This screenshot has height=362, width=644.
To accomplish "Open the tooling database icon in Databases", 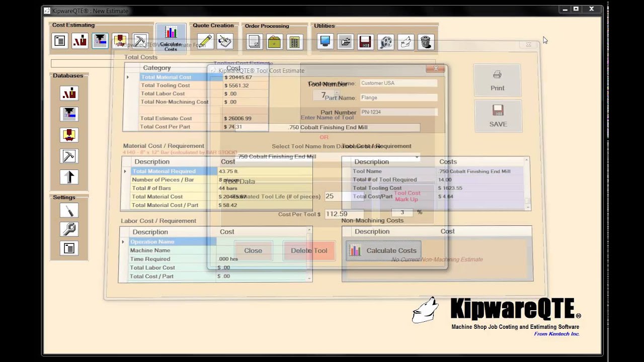I will (x=69, y=114).
